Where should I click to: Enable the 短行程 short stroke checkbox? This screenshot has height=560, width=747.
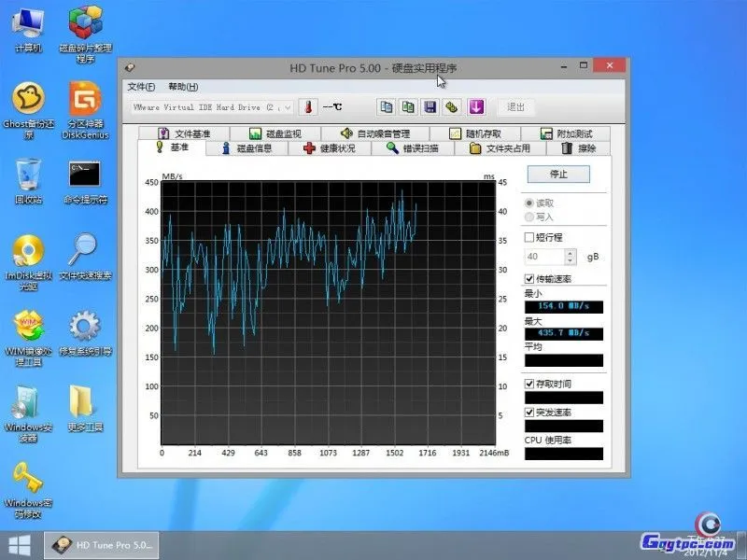[x=530, y=238]
